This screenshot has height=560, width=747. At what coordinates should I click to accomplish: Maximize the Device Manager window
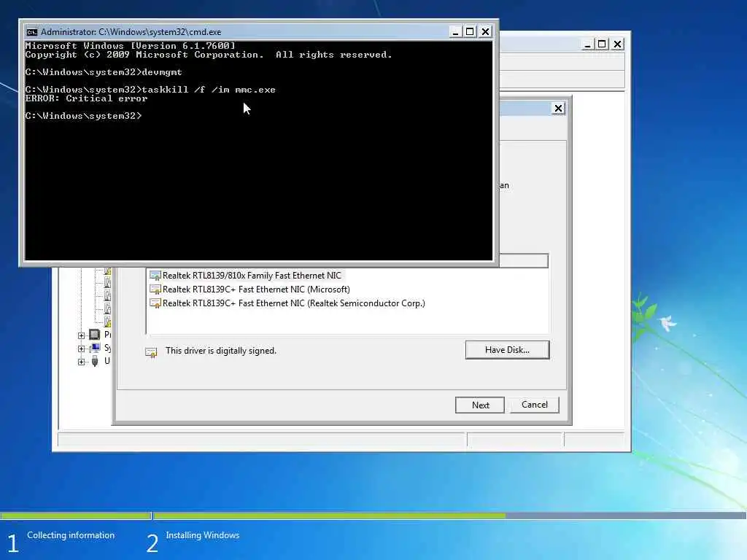coord(602,44)
